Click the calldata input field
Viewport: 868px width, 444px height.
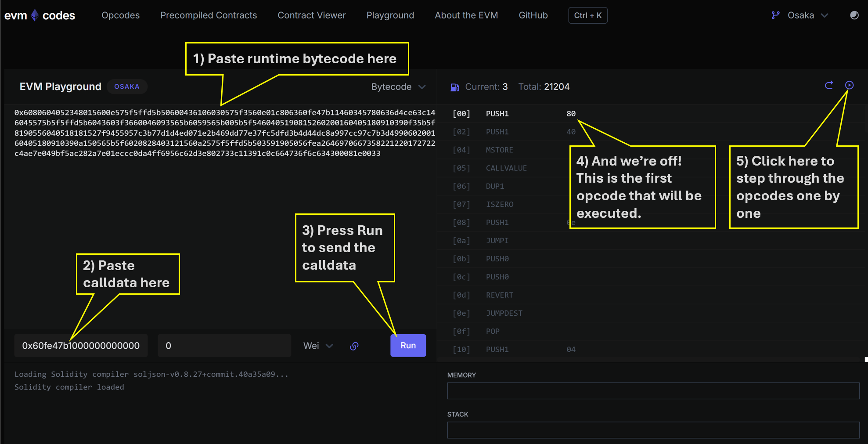tap(81, 346)
